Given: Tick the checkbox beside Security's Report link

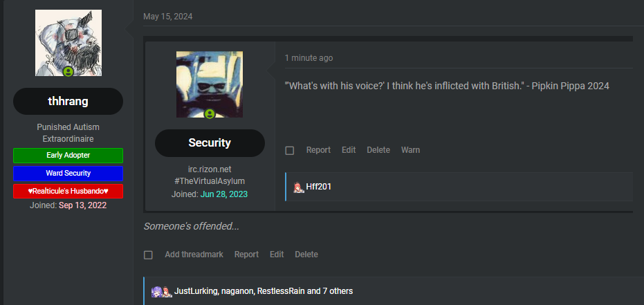Looking at the screenshot, I should point(290,151).
